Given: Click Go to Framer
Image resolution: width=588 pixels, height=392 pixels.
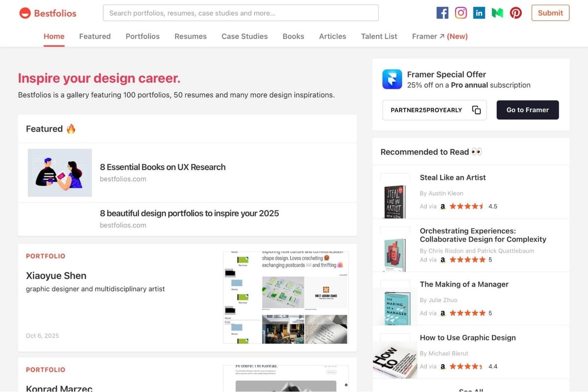Looking at the screenshot, I should tap(528, 110).
